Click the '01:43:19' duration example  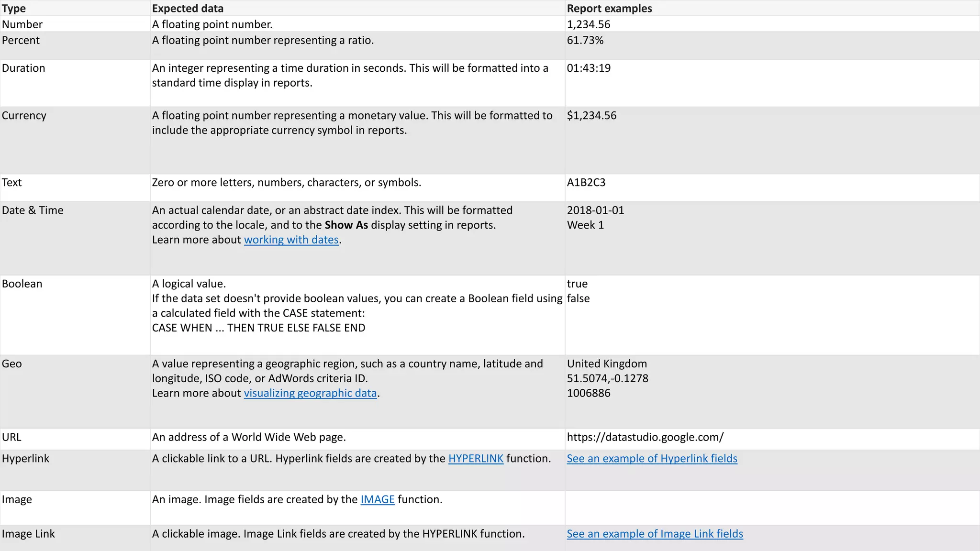(589, 68)
